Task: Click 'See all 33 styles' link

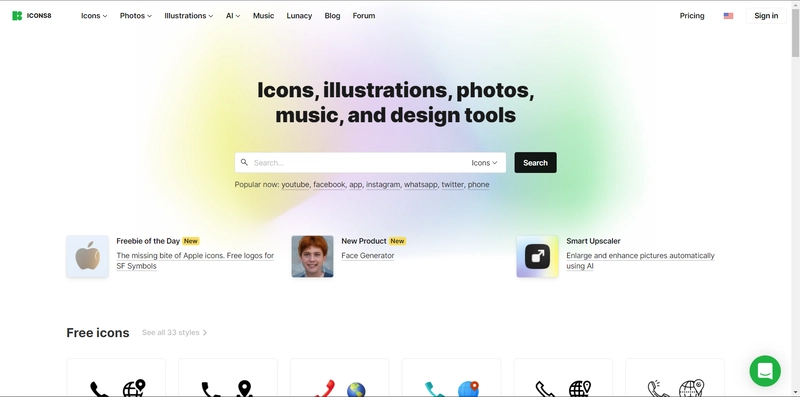Action: click(x=174, y=333)
